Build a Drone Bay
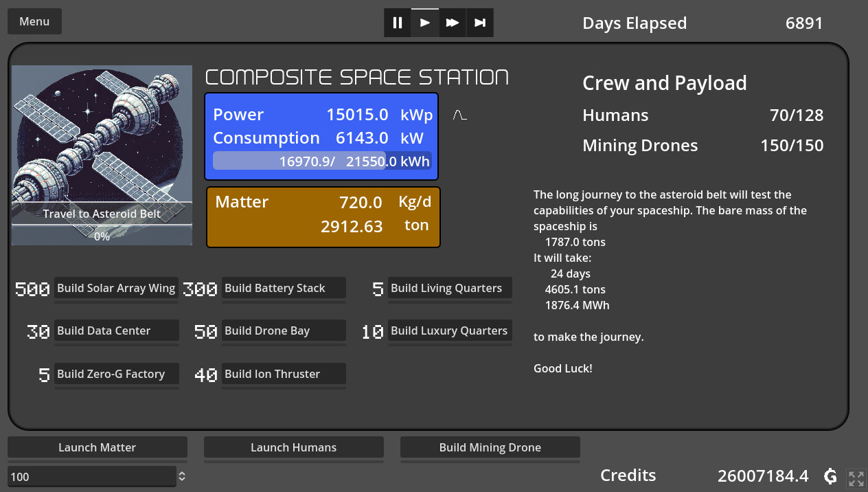The image size is (868, 492). tap(284, 331)
